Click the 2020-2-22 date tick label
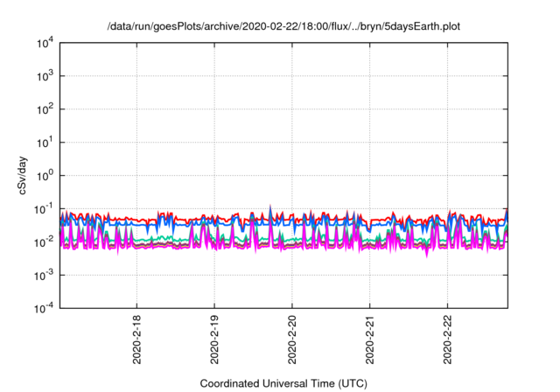Viewport: 560px width, 392px height. pyautogui.click(x=447, y=339)
